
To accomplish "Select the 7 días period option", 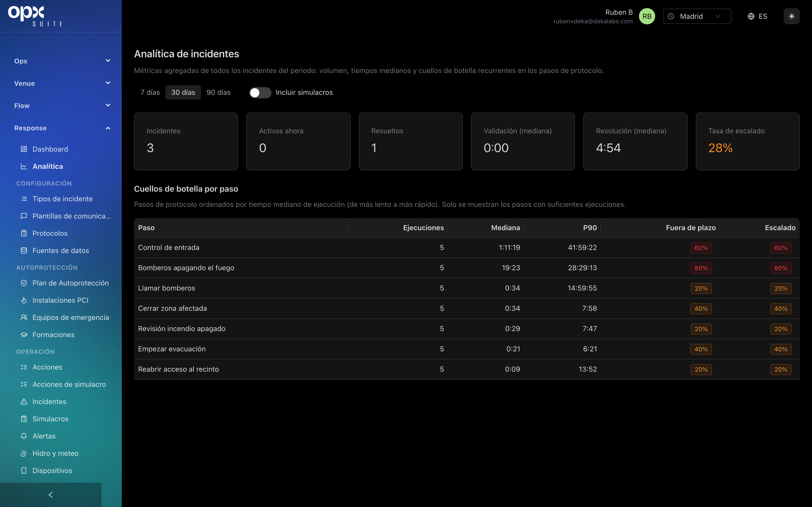I will tap(150, 93).
